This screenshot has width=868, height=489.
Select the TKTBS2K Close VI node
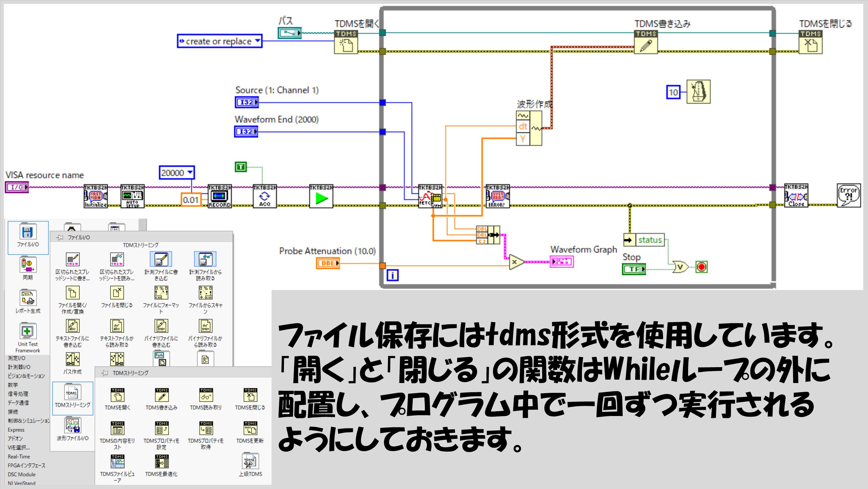(796, 195)
